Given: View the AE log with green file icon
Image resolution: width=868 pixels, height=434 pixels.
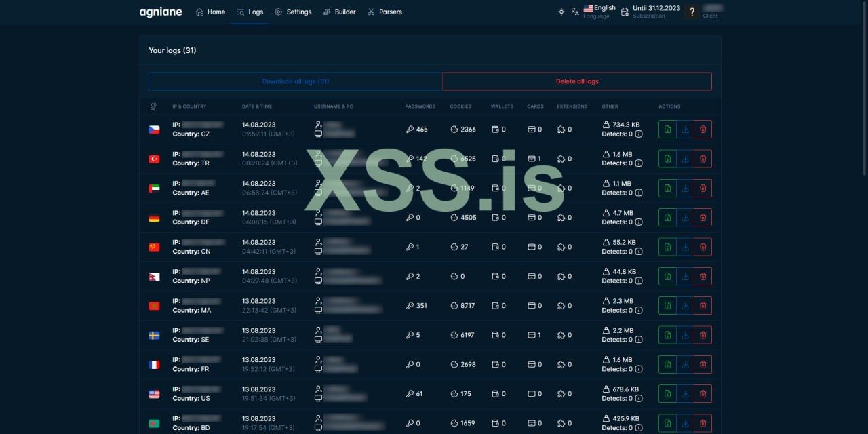Looking at the screenshot, I should click(x=667, y=188).
